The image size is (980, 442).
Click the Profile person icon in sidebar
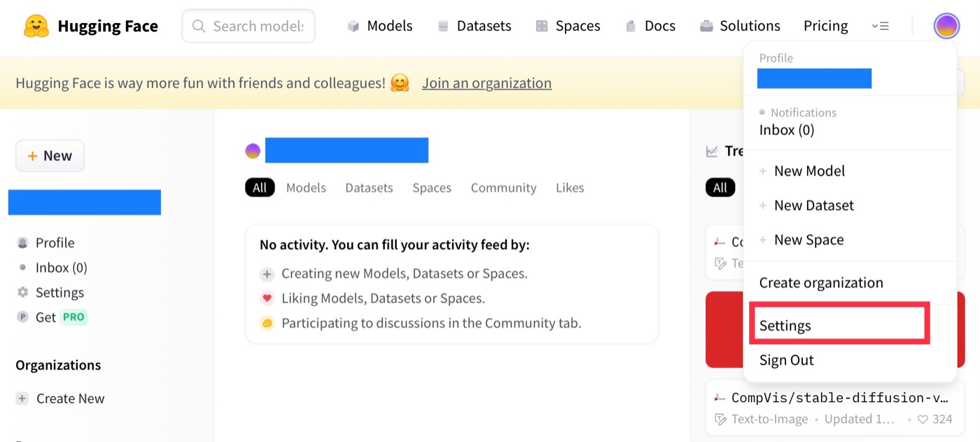pos(23,243)
